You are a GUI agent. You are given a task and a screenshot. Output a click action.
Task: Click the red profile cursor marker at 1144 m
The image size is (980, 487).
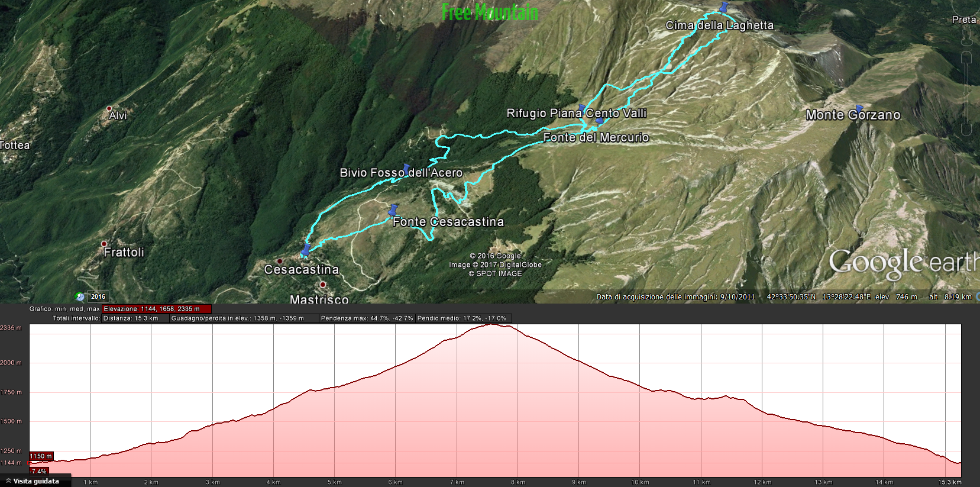click(x=30, y=463)
